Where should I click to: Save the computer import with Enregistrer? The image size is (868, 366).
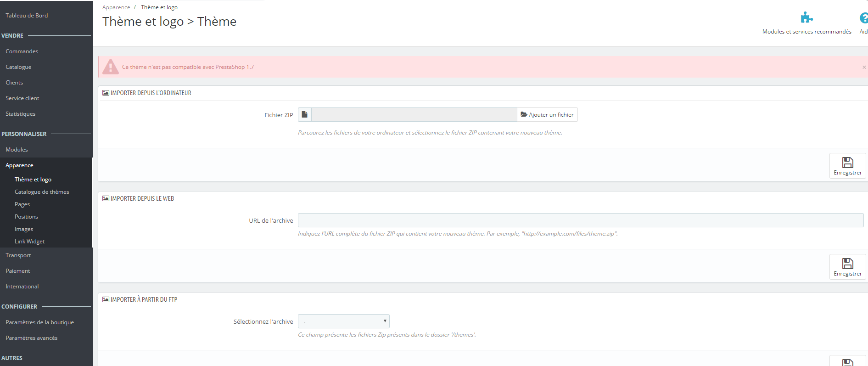pos(847,166)
